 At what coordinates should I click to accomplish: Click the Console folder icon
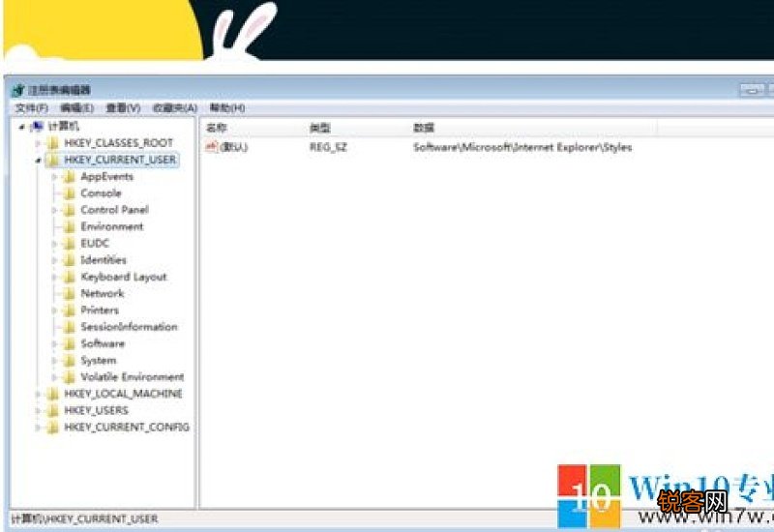pyautogui.click(x=70, y=193)
